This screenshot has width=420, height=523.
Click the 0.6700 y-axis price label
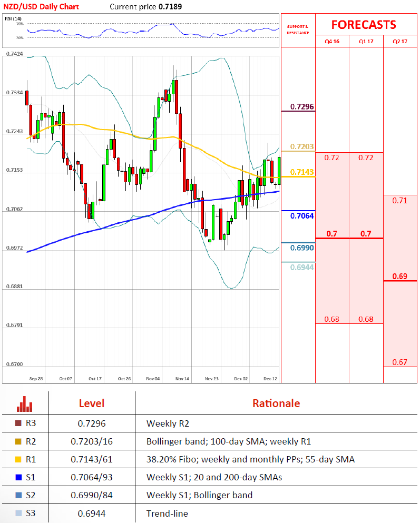(14, 364)
